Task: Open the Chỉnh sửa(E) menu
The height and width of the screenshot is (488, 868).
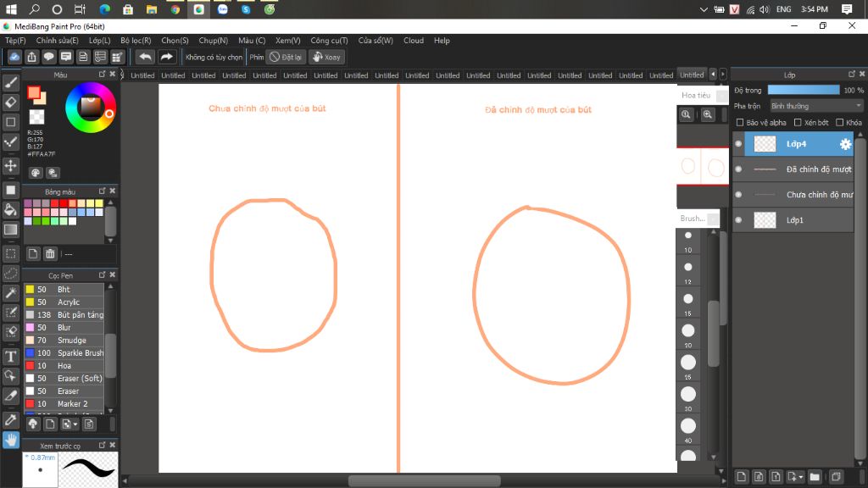Action: point(57,41)
